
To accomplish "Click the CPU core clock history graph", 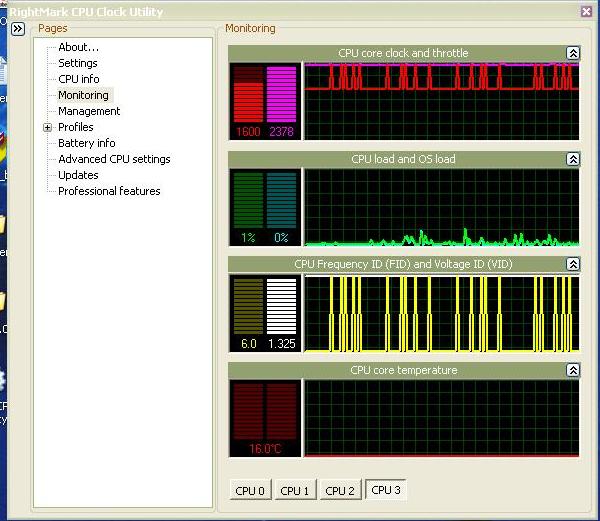I will pos(442,102).
